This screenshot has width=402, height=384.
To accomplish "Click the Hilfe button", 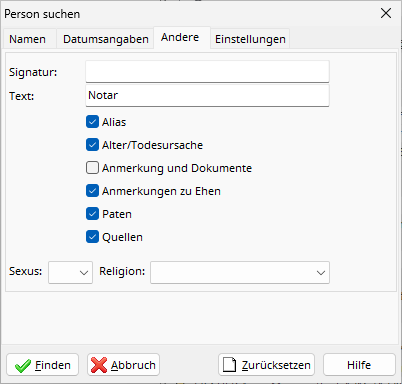I will 359,365.
